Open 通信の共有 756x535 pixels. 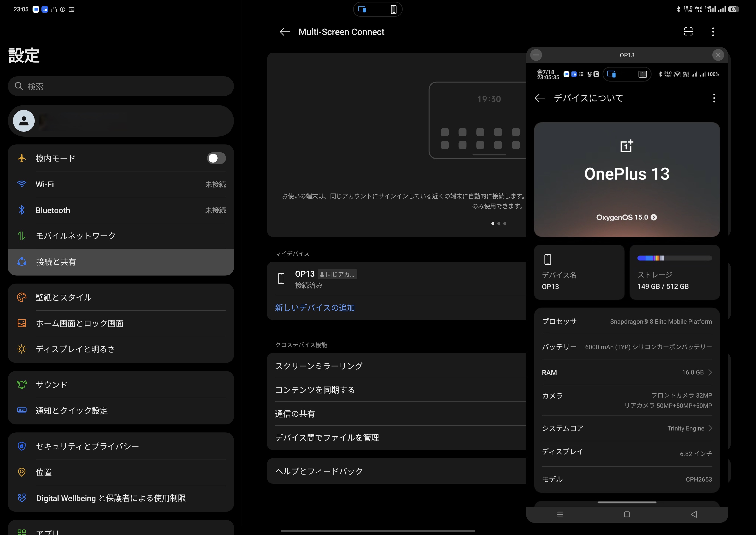(x=397, y=414)
